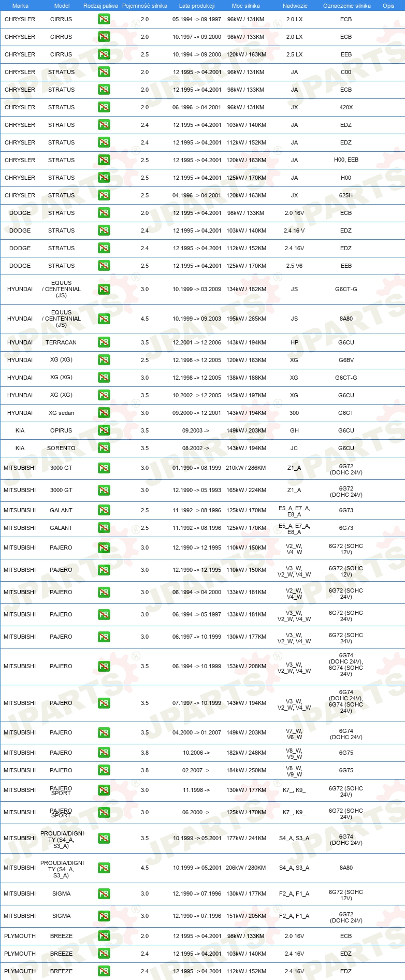The height and width of the screenshot is (980, 405).
Task: Click fuel icon in Equus 8A80 row
Action: (x=104, y=319)
